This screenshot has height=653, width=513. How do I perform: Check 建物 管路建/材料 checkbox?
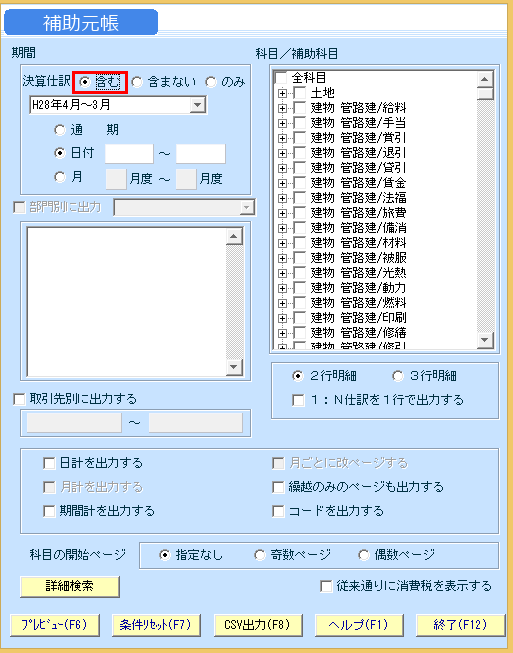click(x=300, y=243)
